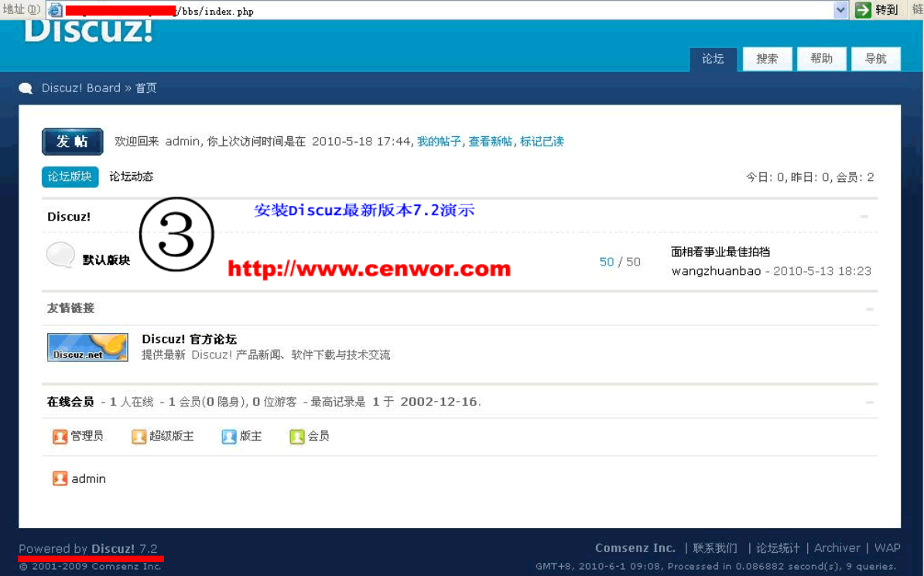Image resolution: width=924 pixels, height=576 pixels.
Task: Select the 论坛版块 tab
Action: coord(70,177)
